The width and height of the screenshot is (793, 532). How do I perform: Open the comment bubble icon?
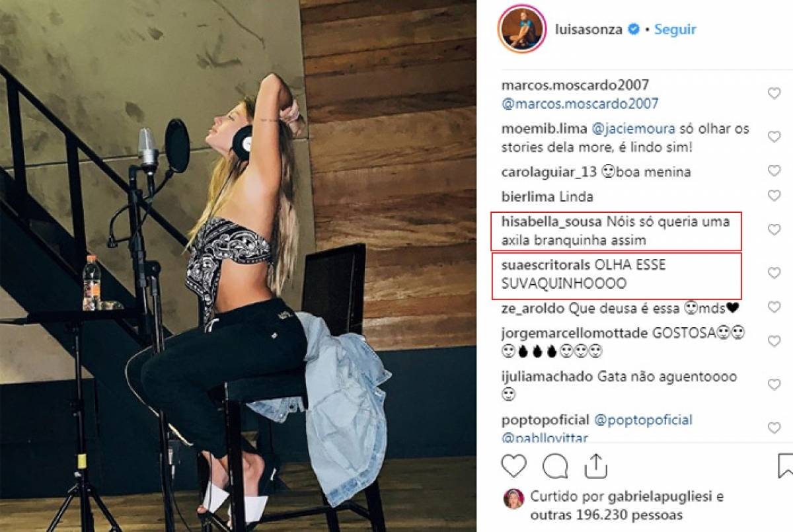coord(554,466)
